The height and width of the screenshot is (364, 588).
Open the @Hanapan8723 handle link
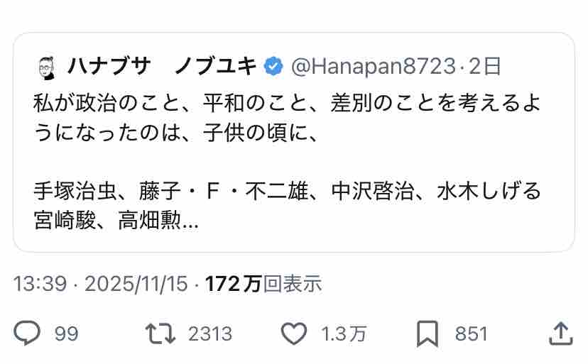coord(373,67)
